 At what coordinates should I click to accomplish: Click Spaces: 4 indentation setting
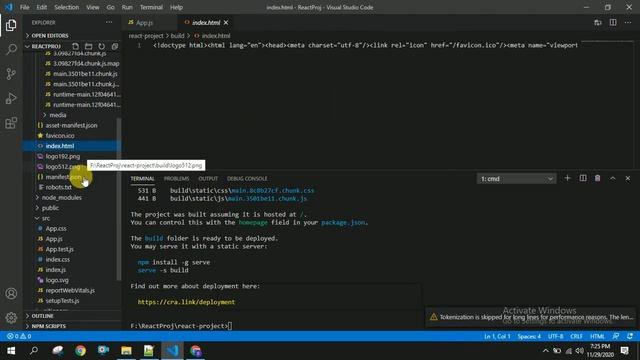click(529, 336)
